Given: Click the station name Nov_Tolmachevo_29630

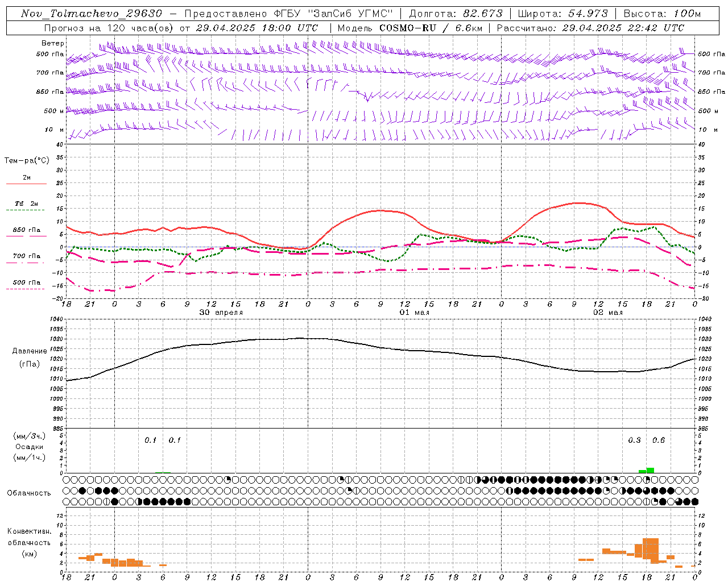Looking at the screenshot, I should pyautogui.click(x=92, y=14).
